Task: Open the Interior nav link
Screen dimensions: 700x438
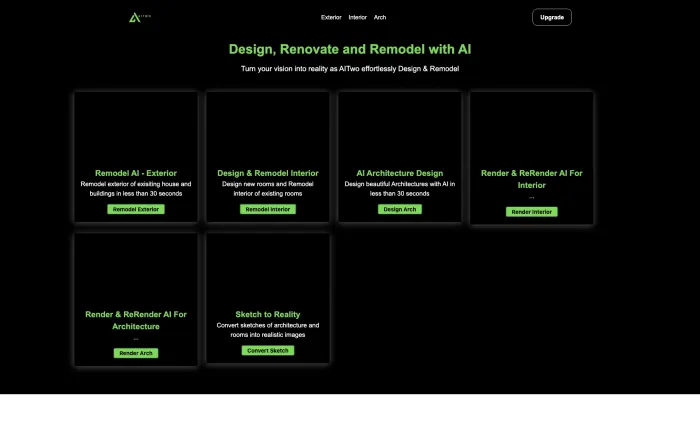Action: click(358, 17)
